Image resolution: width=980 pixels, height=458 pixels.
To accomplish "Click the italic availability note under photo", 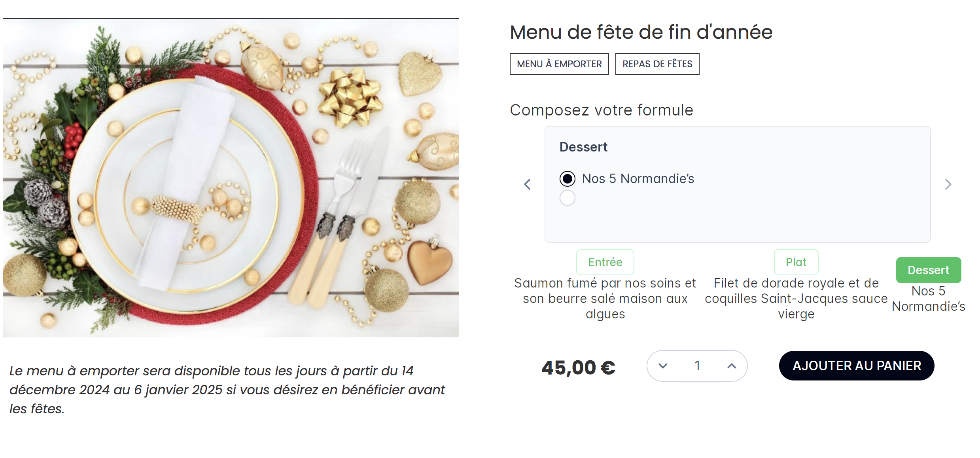I will 227,390.
